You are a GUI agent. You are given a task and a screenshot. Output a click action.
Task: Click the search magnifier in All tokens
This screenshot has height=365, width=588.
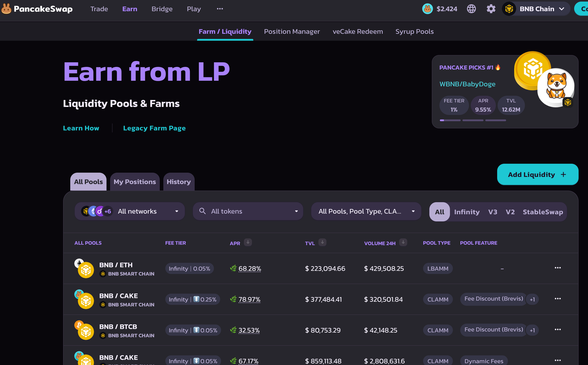click(x=202, y=211)
